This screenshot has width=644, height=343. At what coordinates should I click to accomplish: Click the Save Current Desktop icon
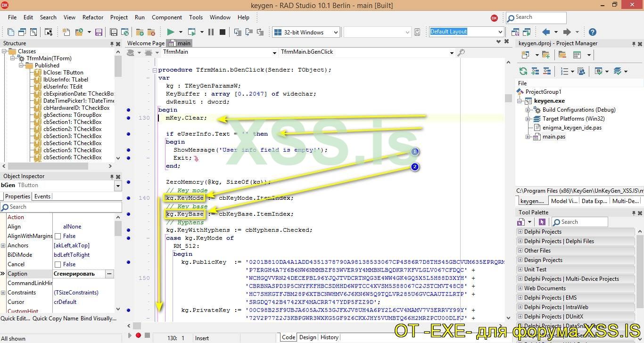click(515, 32)
